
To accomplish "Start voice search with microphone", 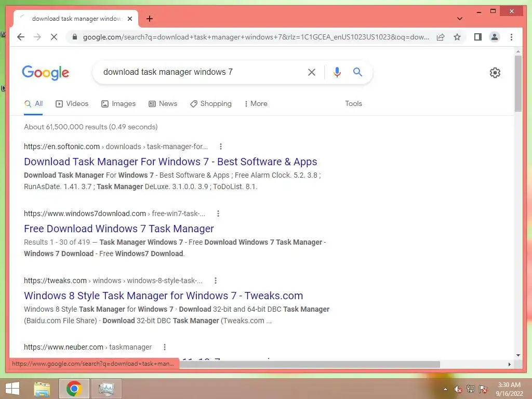I will tap(337, 72).
